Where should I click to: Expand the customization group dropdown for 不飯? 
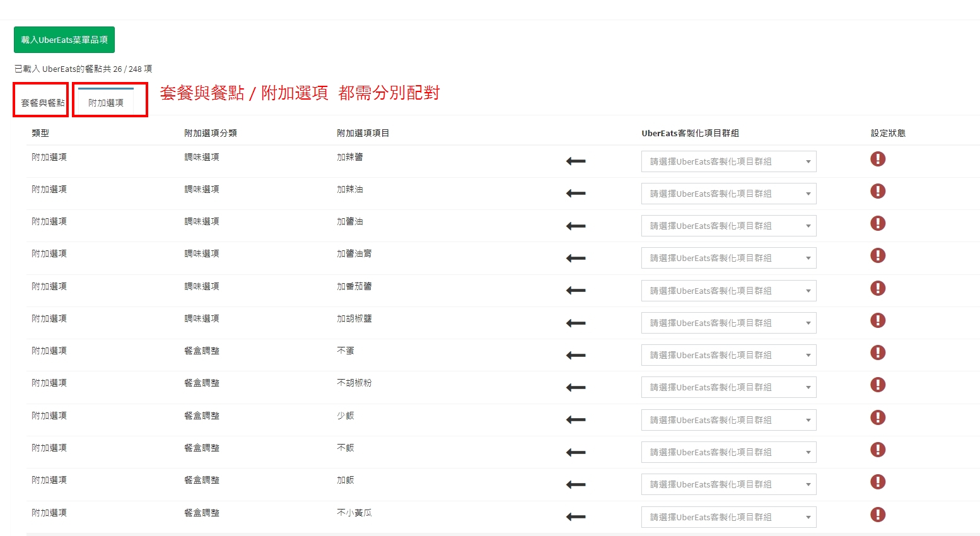(728, 452)
